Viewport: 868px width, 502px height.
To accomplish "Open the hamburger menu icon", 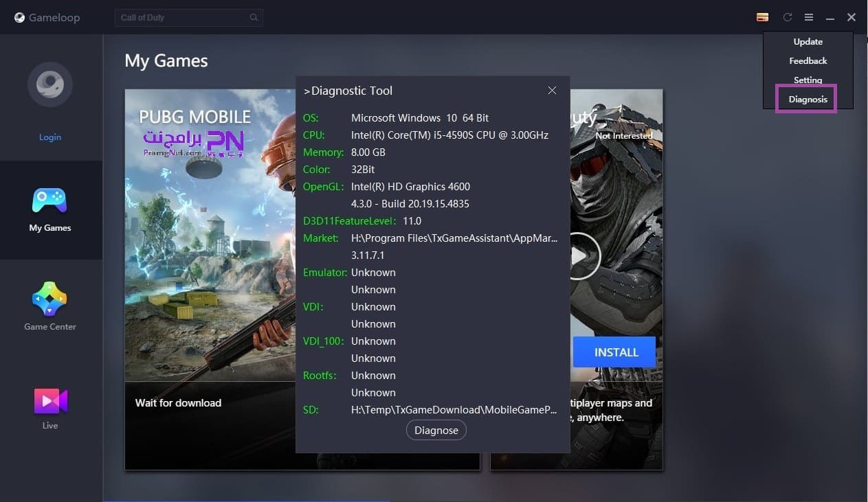I will [x=809, y=17].
